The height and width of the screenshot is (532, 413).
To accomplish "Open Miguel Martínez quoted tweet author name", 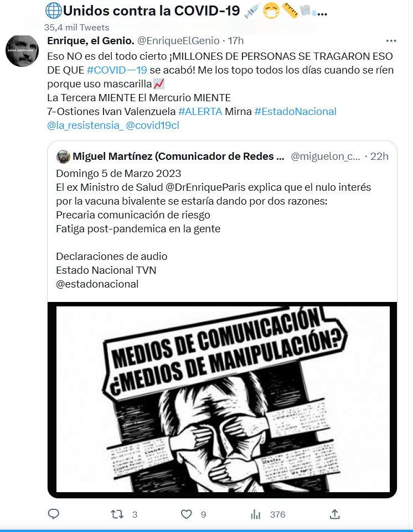I will point(179,157).
